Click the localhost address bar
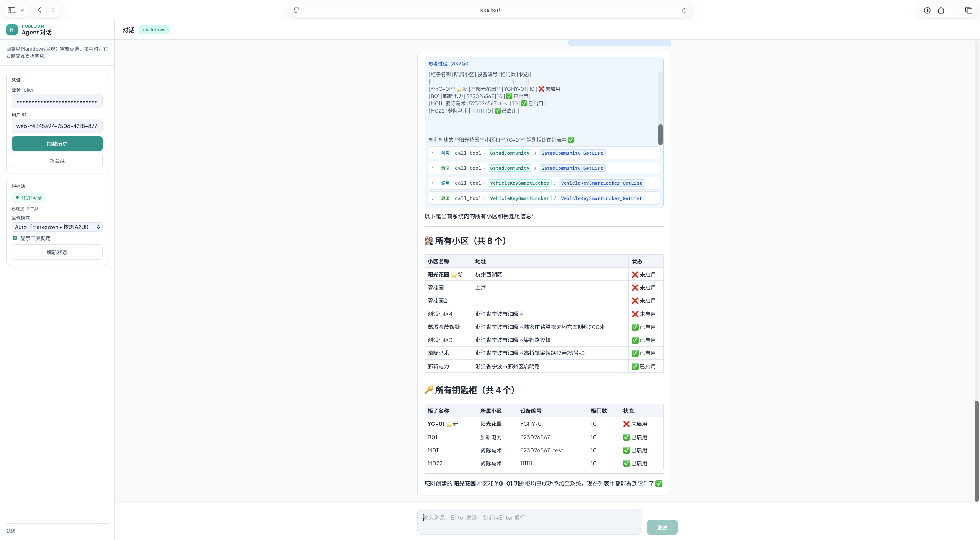Screen dimensions: 980x540 (490, 10)
